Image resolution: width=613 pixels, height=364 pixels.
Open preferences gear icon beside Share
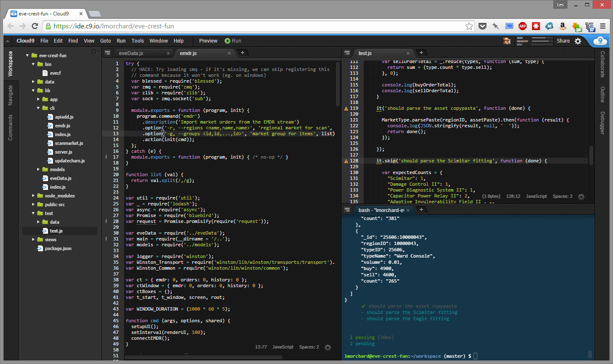[578, 41]
